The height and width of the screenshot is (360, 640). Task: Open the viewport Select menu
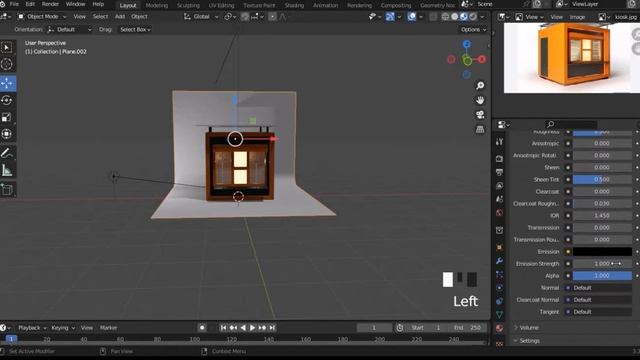point(100,17)
